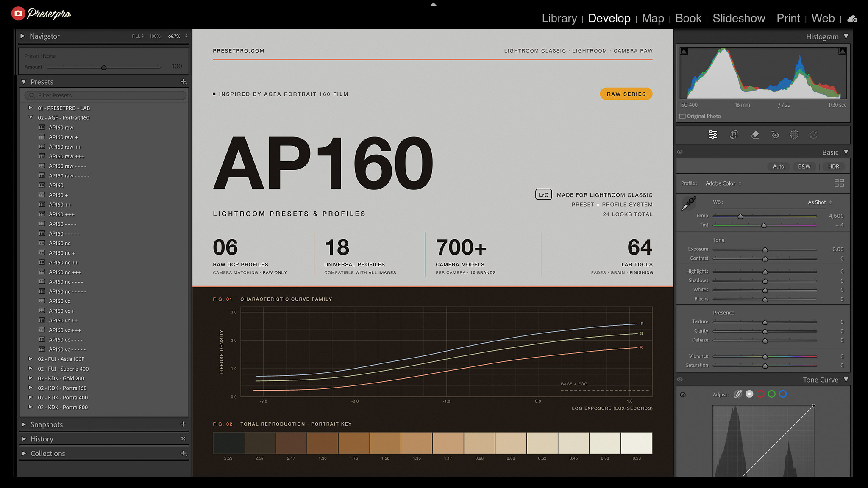Open the Adobe Color profile dropdown
This screenshot has height=488, width=868.
tap(723, 183)
